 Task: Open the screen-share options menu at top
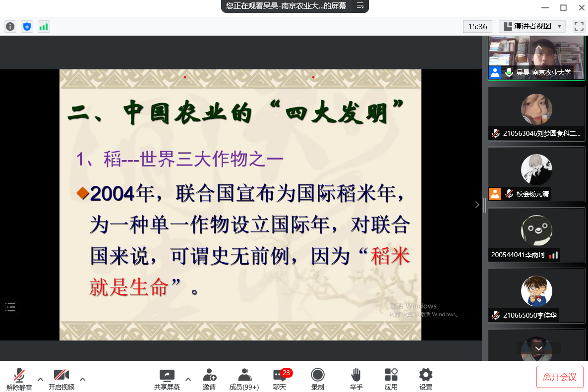360,6
